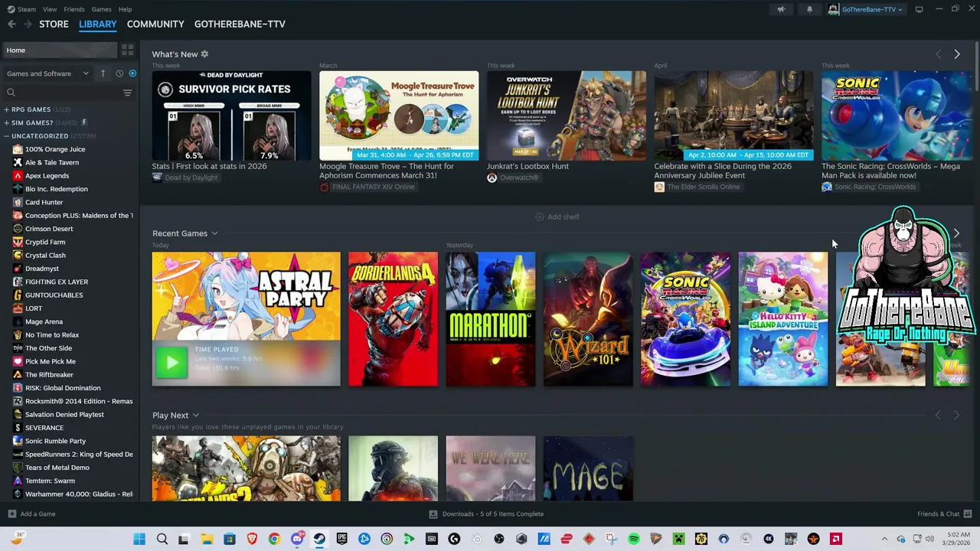Select Apex Legends in game list
This screenshot has height=551, width=980.
pos(47,176)
